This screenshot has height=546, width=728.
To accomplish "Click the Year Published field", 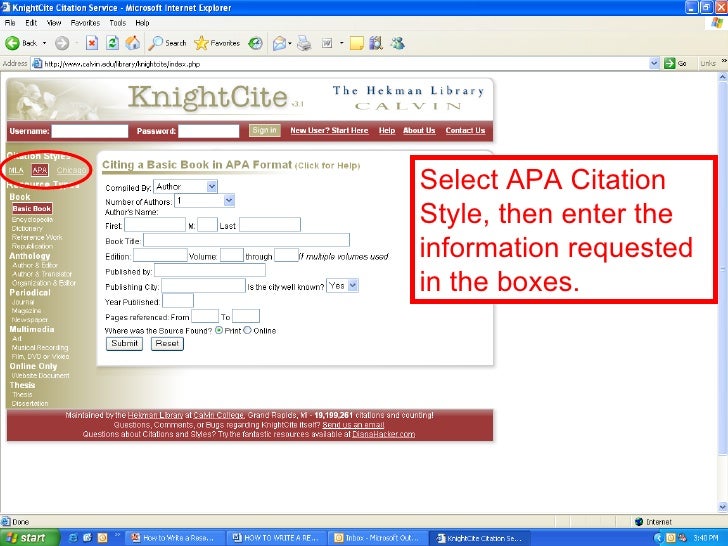I will (178, 301).
